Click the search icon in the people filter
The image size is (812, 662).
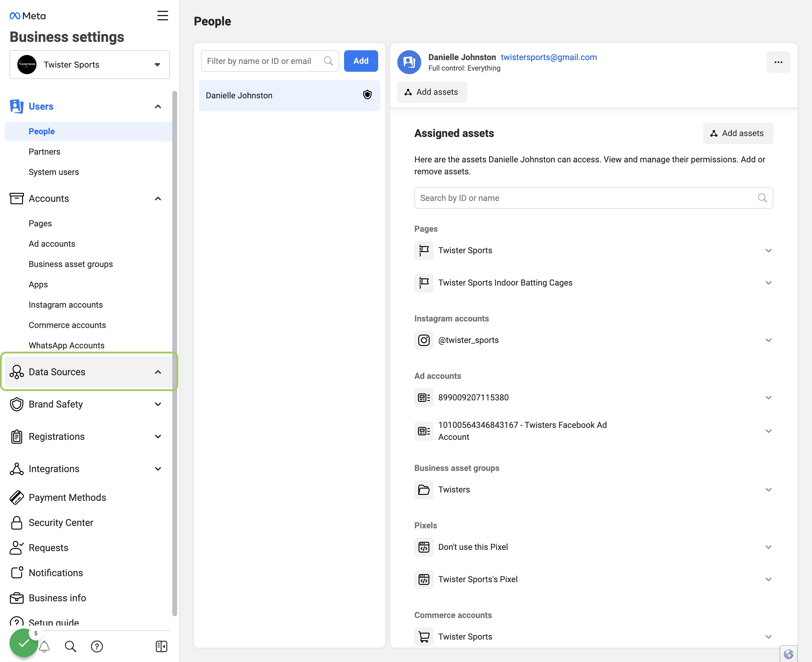328,61
